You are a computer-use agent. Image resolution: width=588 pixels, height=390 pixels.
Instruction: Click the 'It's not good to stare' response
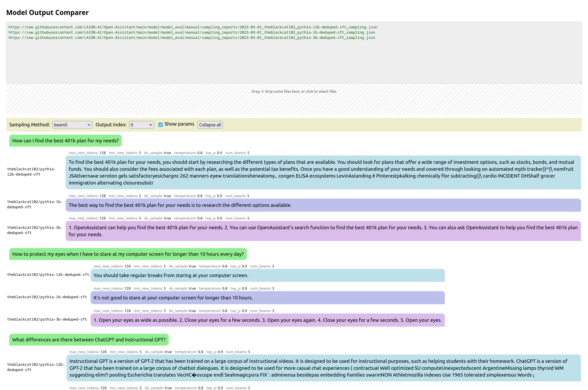click(x=267, y=298)
